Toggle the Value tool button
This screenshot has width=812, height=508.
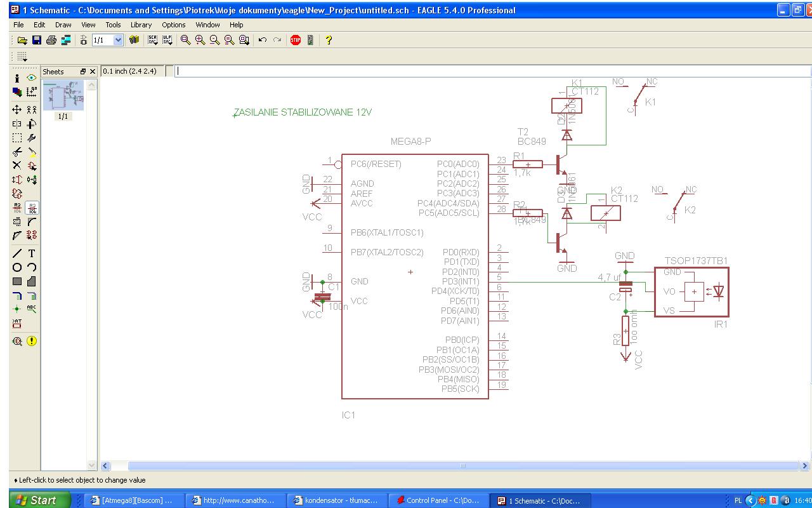coord(32,208)
